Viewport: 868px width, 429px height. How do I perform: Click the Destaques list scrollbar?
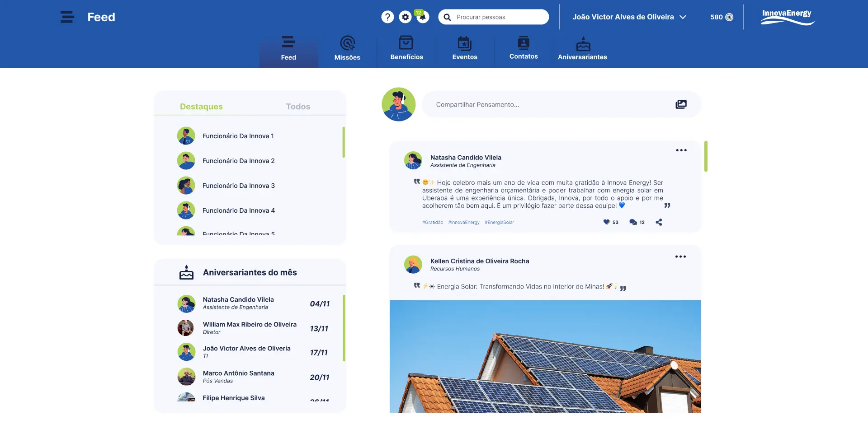coord(344,142)
